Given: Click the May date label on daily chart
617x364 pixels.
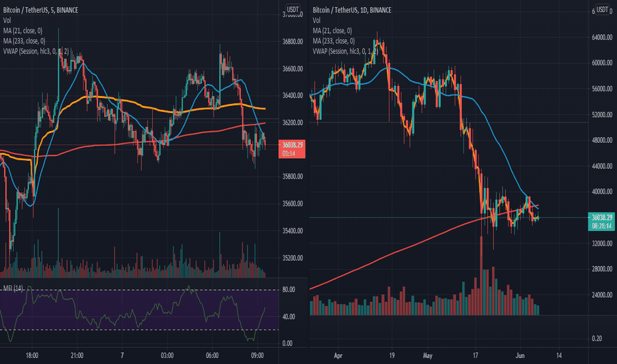Looking at the screenshot, I should pyautogui.click(x=428, y=356).
